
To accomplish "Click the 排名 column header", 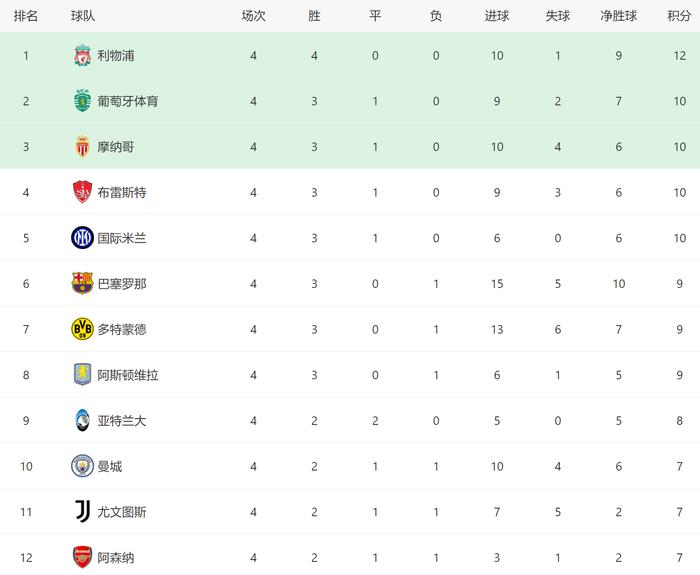I will click(x=26, y=16).
